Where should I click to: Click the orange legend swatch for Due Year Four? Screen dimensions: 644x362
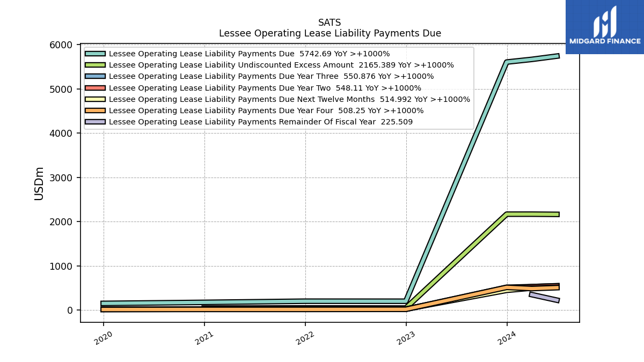96,110
